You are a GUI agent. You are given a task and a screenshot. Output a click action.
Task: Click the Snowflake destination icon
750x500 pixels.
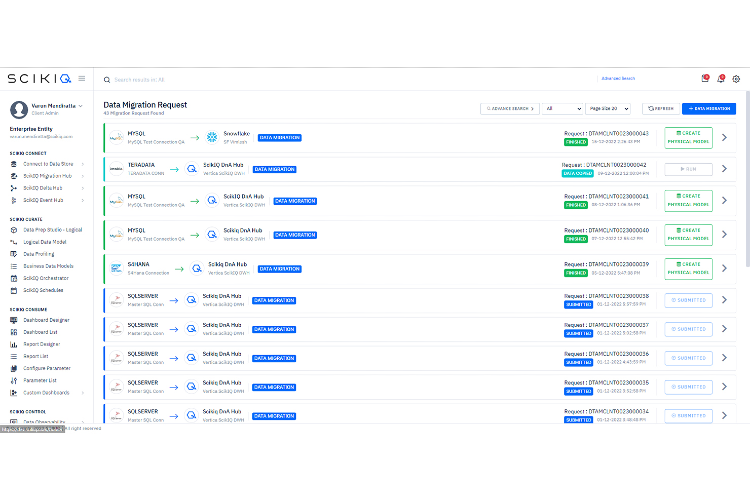click(212, 138)
